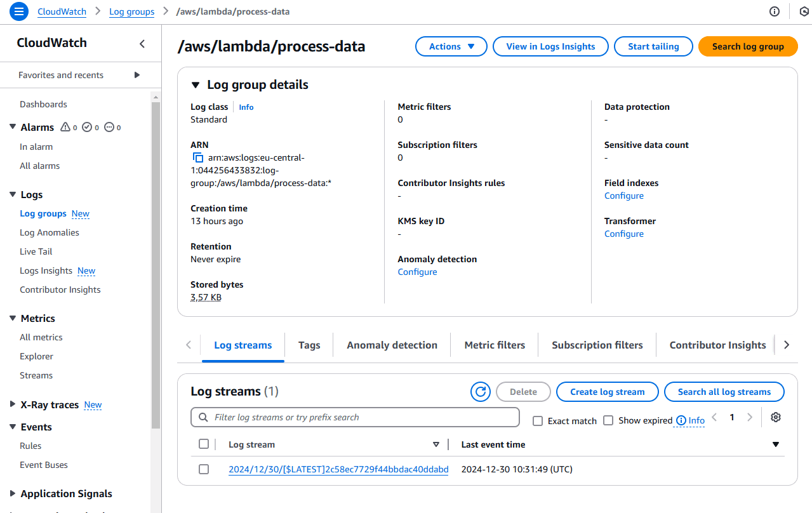Open the Subscription filters tab
812x513 pixels.
pyautogui.click(x=597, y=345)
